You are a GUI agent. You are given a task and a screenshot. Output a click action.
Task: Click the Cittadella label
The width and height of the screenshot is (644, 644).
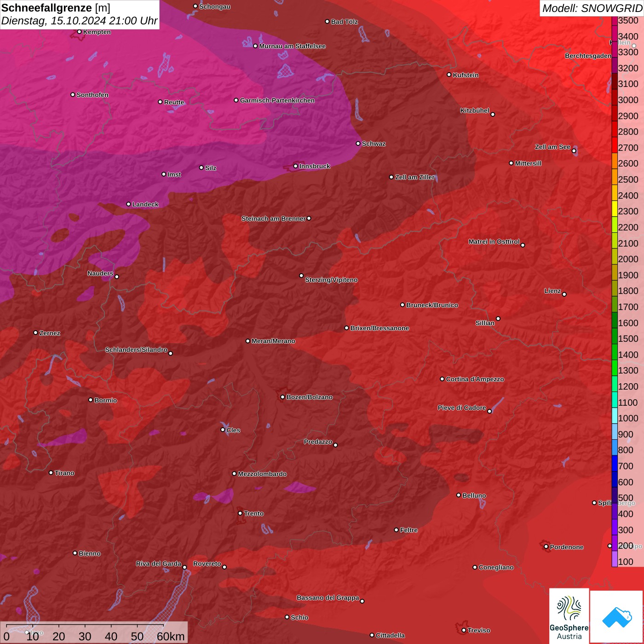[390, 635]
